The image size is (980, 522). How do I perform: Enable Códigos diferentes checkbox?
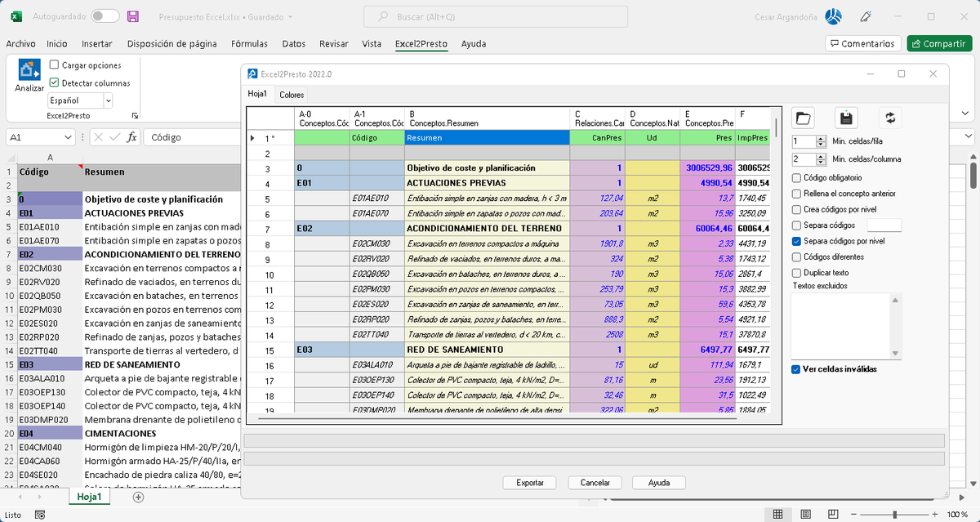(796, 257)
